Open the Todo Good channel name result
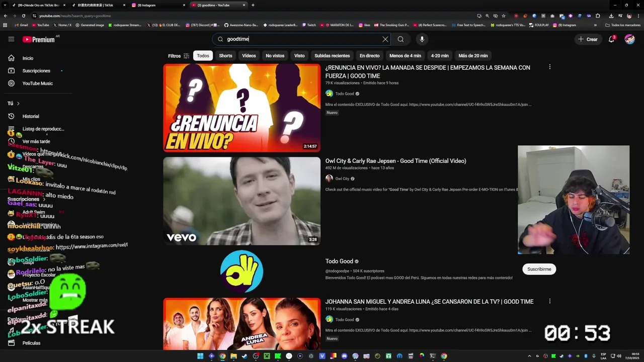644x362 pixels. pos(339,261)
